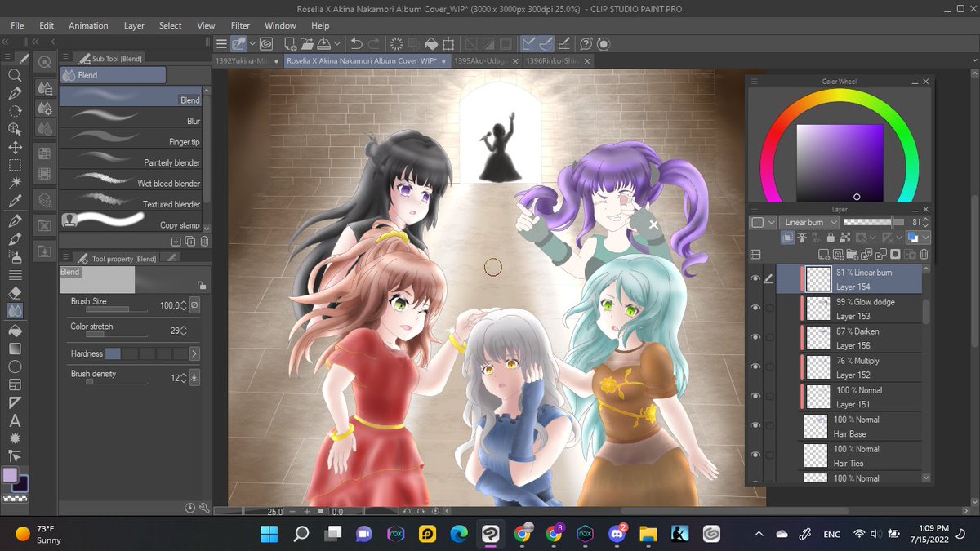The width and height of the screenshot is (980, 551).
Task: Open dropdown arrow next to pen icon
Action: click(x=252, y=43)
